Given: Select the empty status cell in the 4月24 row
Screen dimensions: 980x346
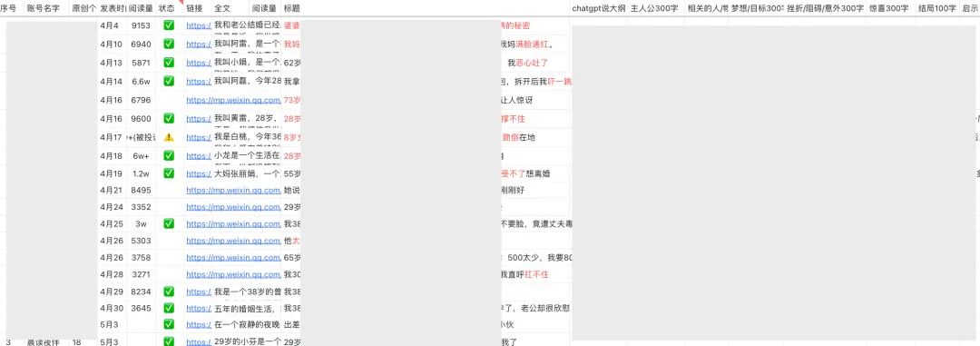Looking at the screenshot, I should (x=170, y=207).
